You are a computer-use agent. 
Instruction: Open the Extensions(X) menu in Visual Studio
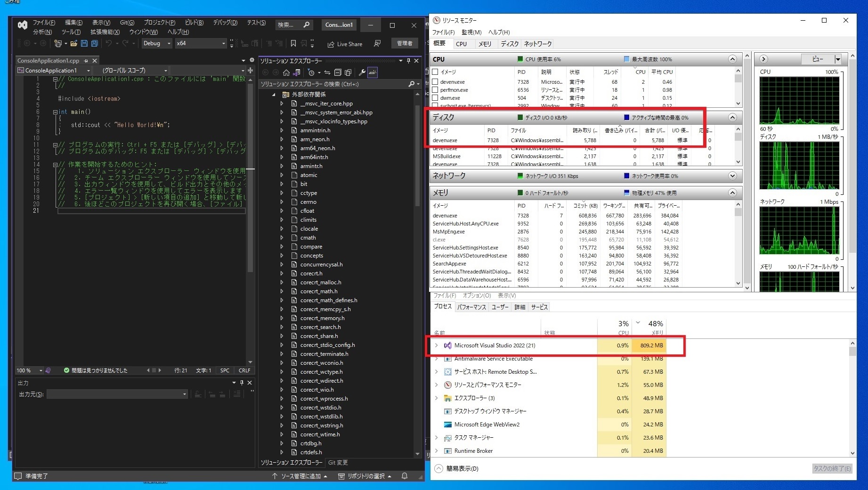click(105, 32)
